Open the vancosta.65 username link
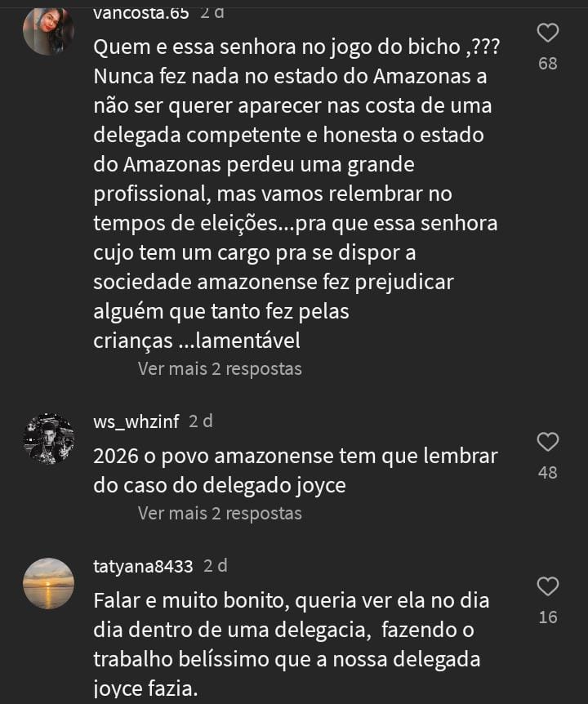 click(141, 13)
